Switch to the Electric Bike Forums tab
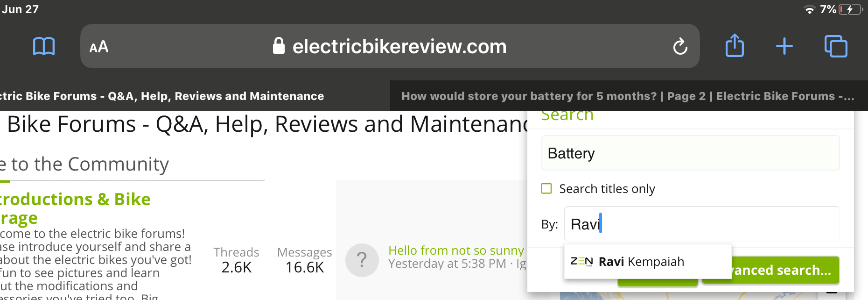 pyautogui.click(x=163, y=96)
